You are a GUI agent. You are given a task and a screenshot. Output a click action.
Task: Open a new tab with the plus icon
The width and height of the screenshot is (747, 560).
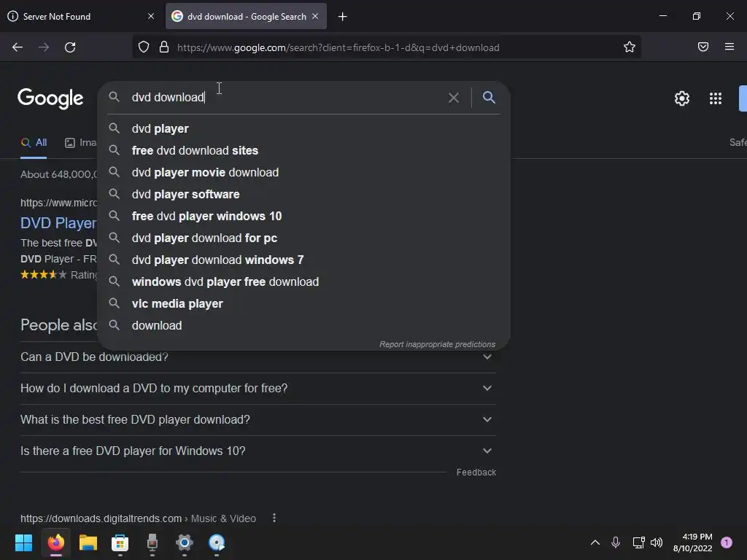[343, 17]
